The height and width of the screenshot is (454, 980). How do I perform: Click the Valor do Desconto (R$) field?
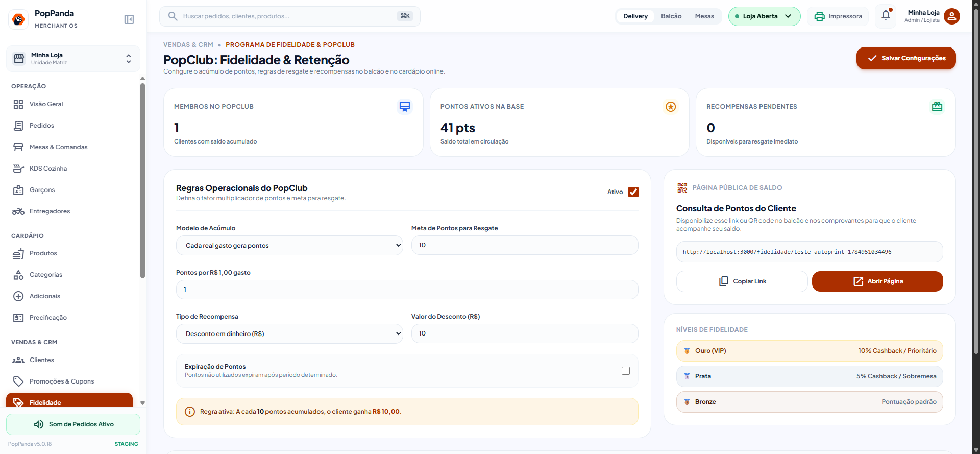(525, 333)
